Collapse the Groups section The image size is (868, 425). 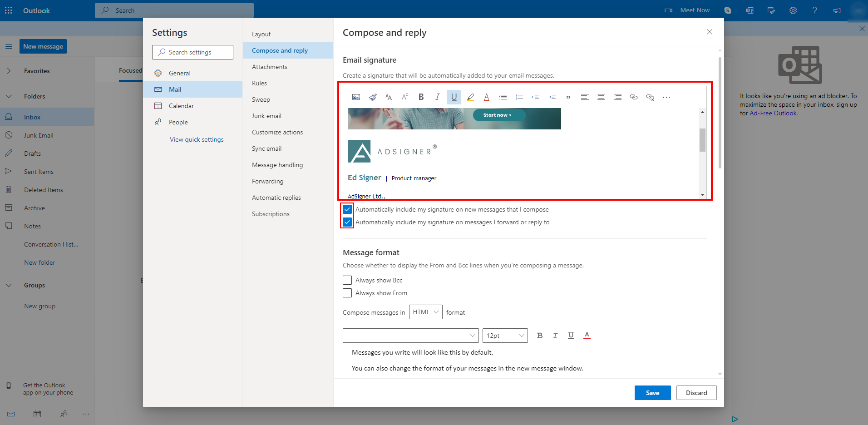[9, 285]
